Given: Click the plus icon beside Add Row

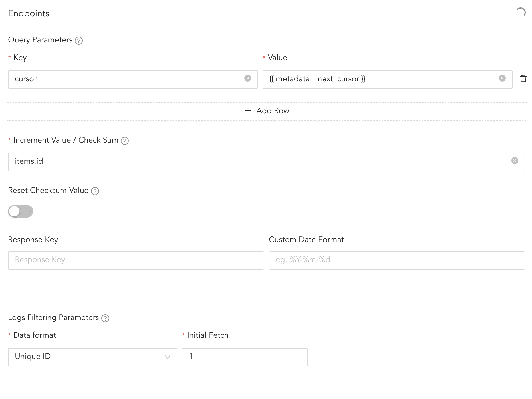Looking at the screenshot, I should [248, 110].
